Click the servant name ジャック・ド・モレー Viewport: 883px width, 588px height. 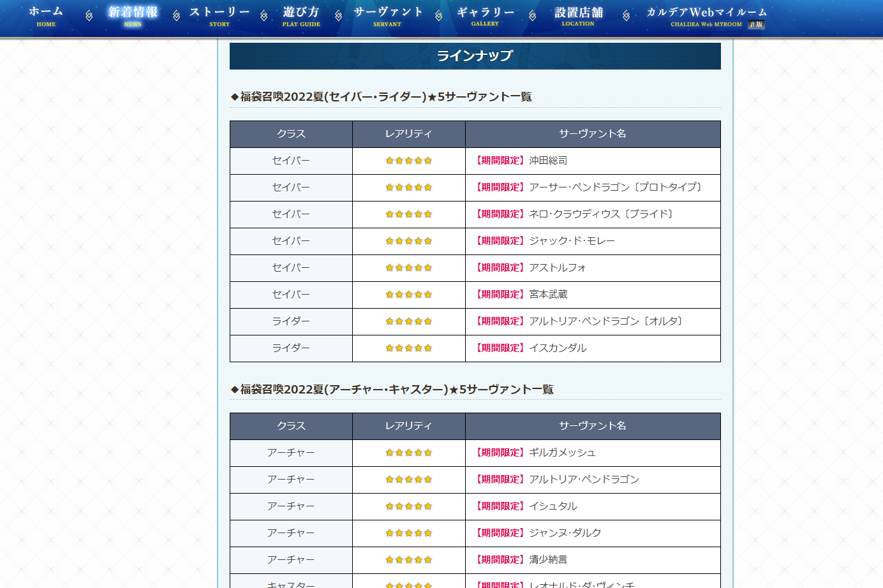tap(572, 241)
